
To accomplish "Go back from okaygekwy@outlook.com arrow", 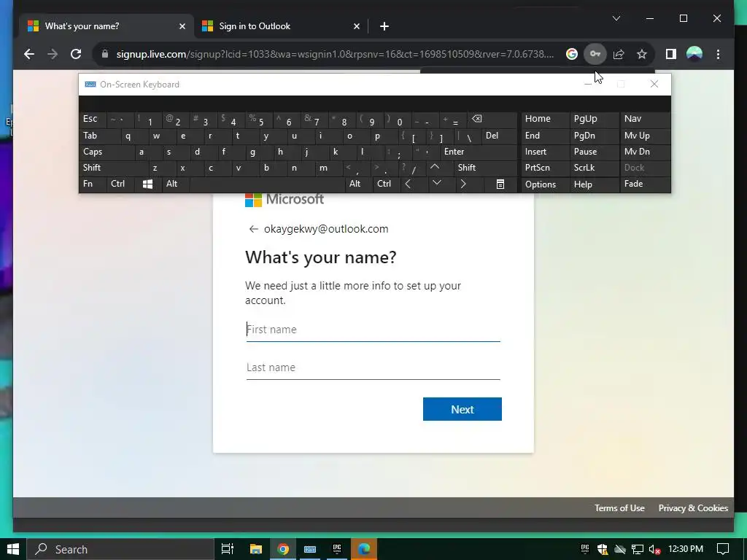I will pyautogui.click(x=253, y=229).
